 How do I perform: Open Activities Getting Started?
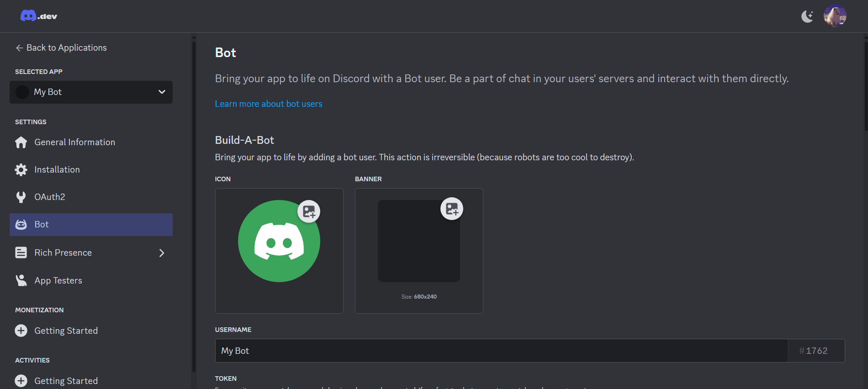pyautogui.click(x=66, y=381)
